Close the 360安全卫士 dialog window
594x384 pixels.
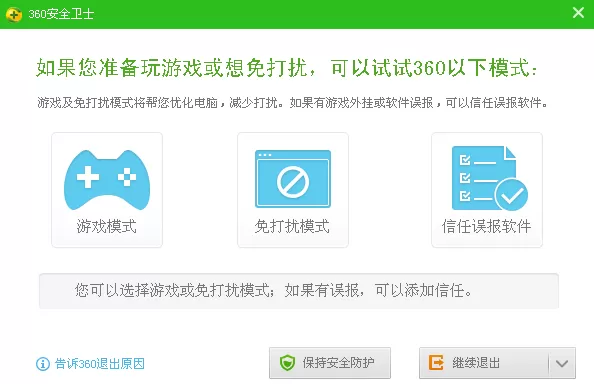point(578,13)
